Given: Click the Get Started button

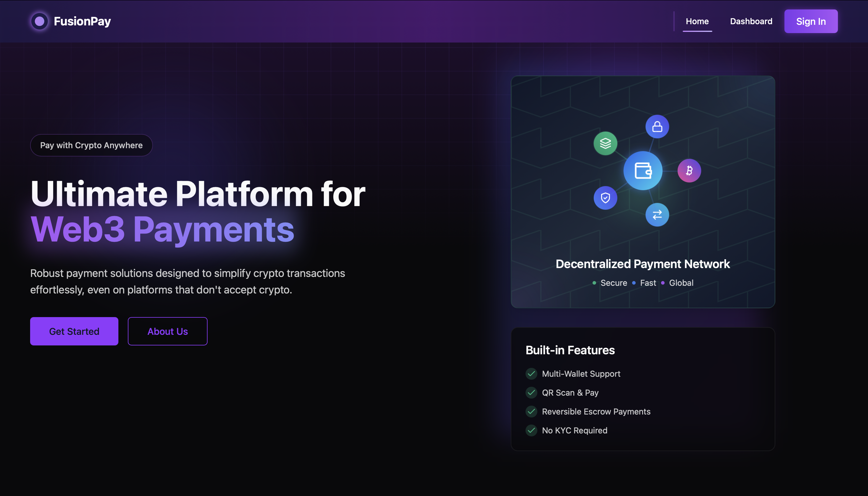Looking at the screenshot, I should click(74, 332).
